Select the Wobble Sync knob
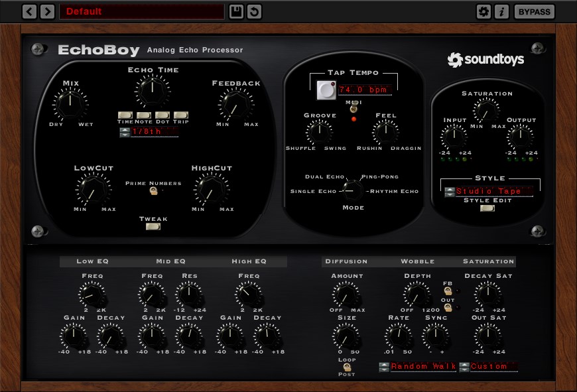This screenshot has width=577, height=392. [x=435, y=336]
